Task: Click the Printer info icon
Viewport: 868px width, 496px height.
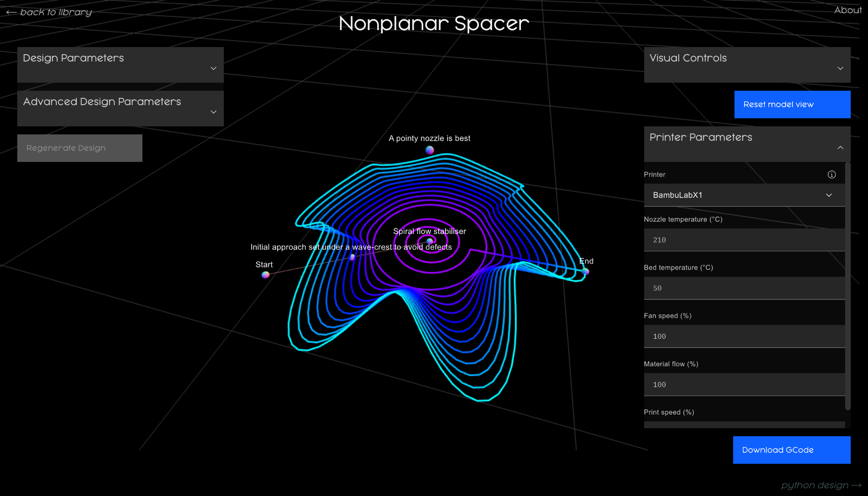Action: 832,175
